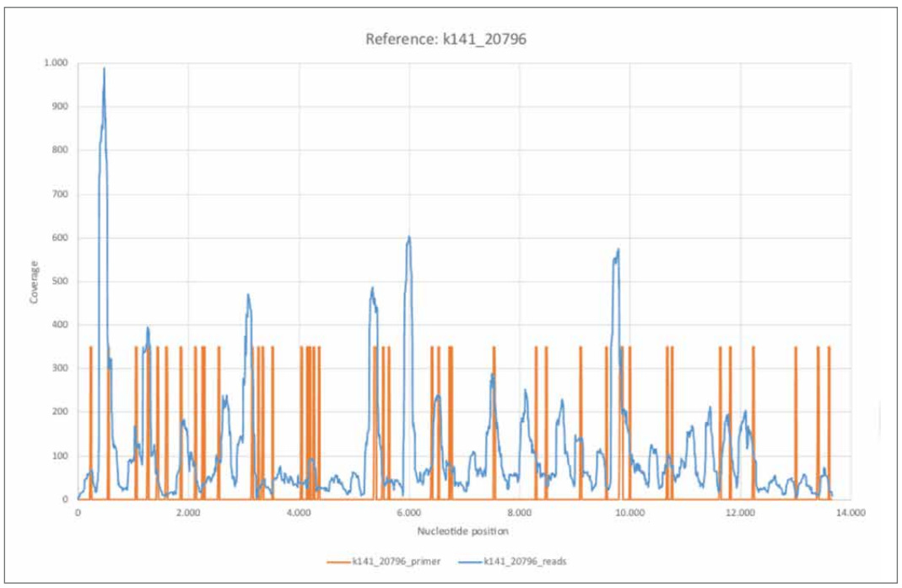Click x-axis label 10.000

[x=630, y=513]
